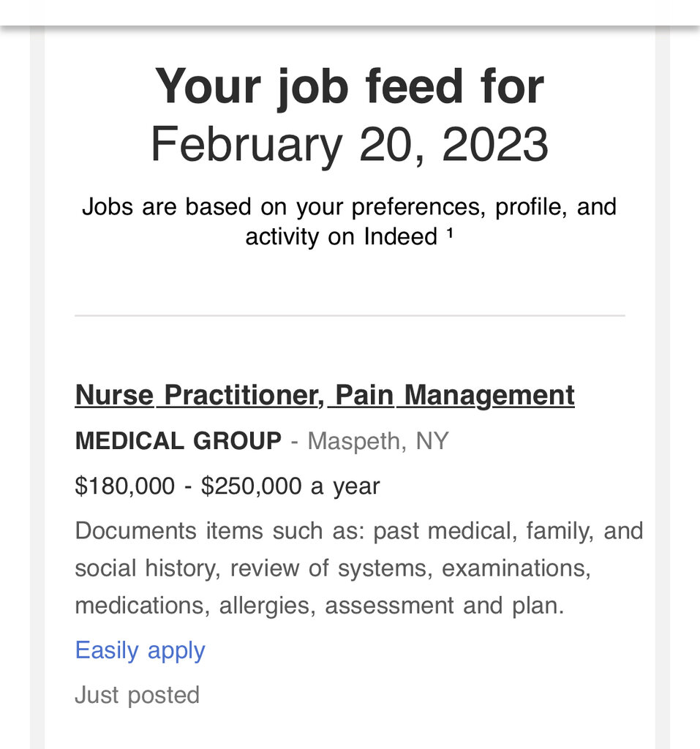Image resolution: width=700 pixels, height=749 pixels.
Task: Click the $250,000 upper salary figure
Action: tap(252, 486)
